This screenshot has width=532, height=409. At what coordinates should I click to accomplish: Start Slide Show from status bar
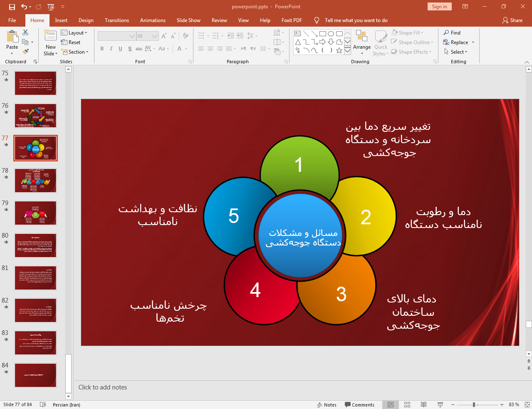tap(440, 404)
